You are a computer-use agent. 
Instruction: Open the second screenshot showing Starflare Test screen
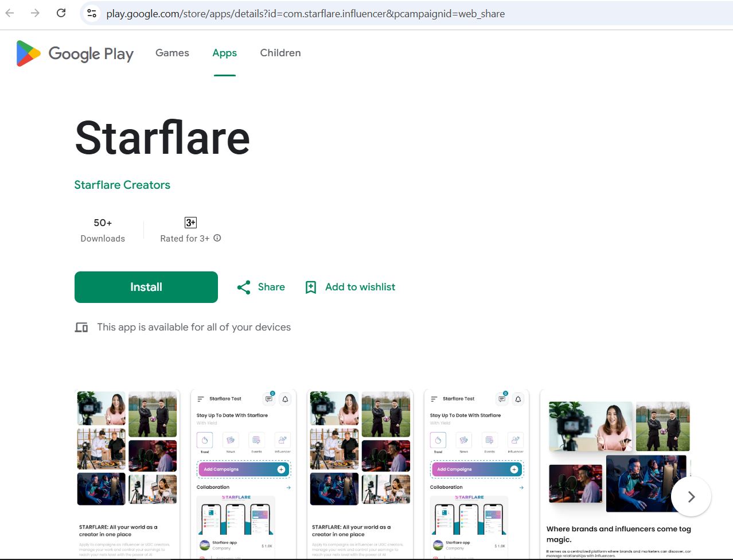[243, 475]
